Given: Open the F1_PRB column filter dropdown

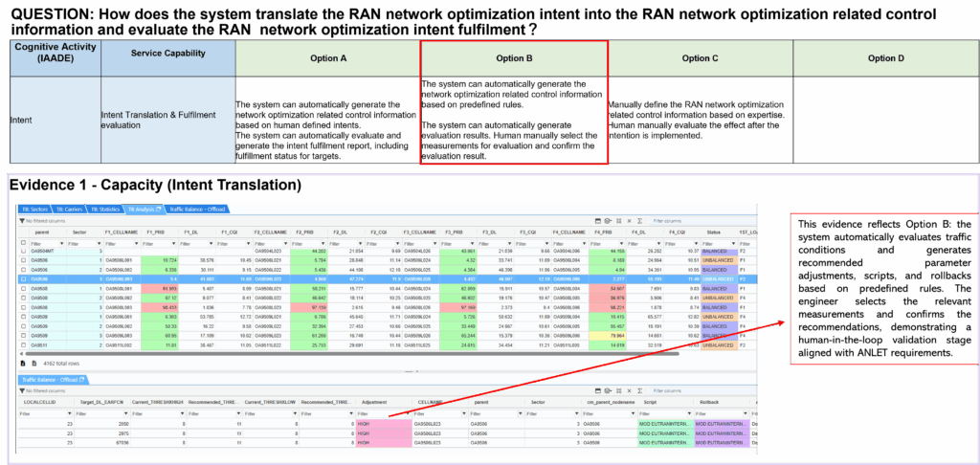Looking at the screenshot, I should (173, 243).
